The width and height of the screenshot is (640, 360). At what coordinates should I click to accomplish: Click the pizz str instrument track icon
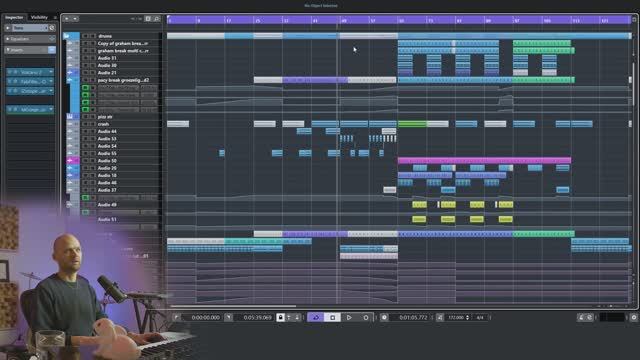(x=70, y=116)
